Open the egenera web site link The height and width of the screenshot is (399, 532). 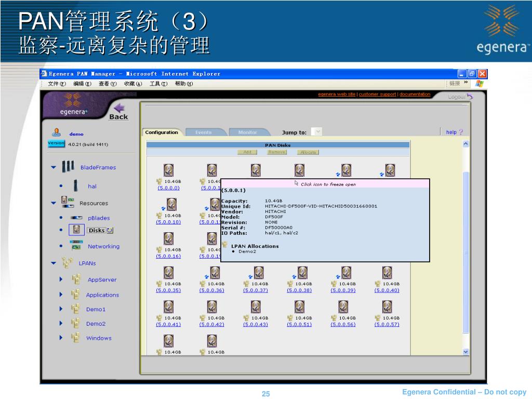pyautogui.click(x=337, y=94)
